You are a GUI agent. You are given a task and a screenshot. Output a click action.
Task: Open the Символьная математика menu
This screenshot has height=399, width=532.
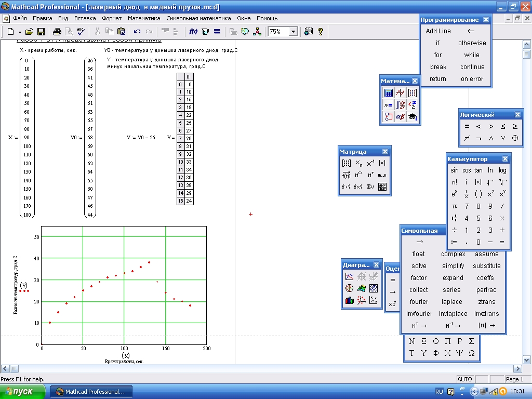click(198, 18)
